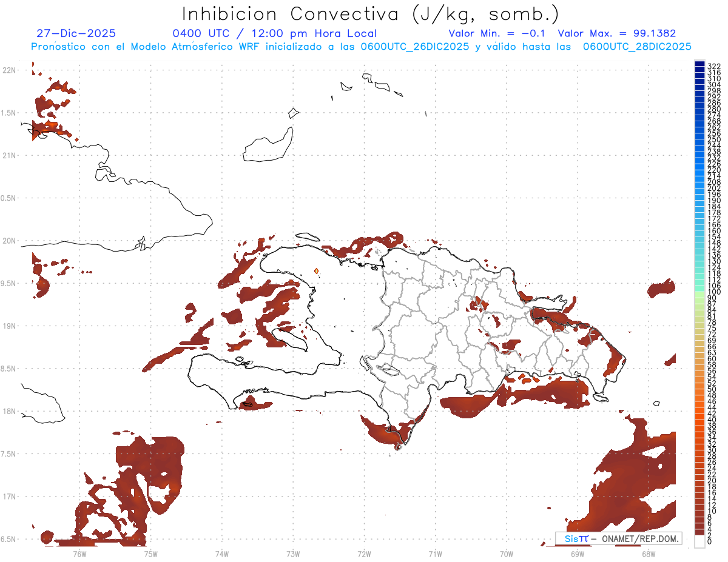
Task: Click the colorbar number 2
Action: tap(710, 535)
